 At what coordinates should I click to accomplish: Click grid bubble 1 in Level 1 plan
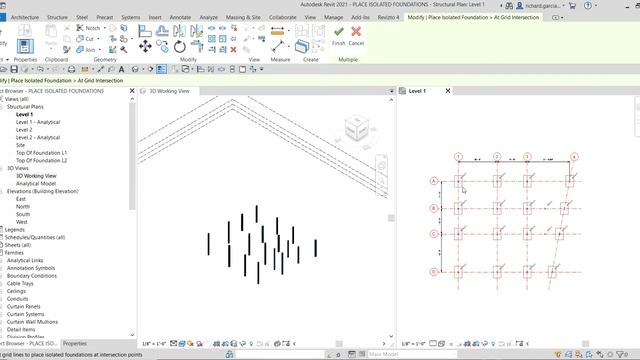click(x=458, y=157)
